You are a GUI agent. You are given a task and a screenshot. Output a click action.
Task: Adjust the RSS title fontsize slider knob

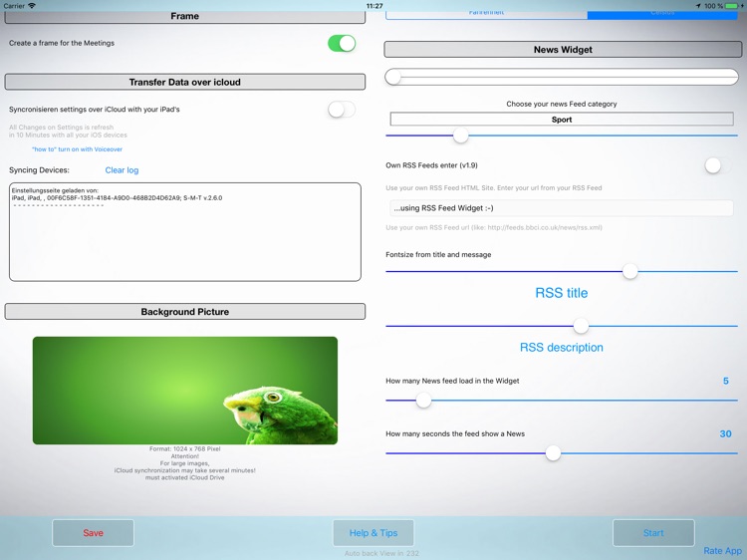629,272
